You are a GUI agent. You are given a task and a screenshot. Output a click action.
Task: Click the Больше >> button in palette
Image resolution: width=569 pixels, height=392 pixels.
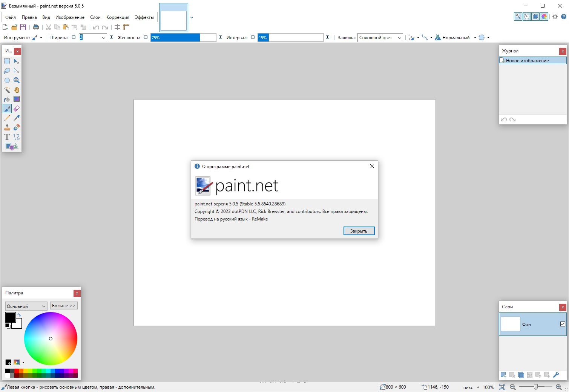tap(64, 306)
